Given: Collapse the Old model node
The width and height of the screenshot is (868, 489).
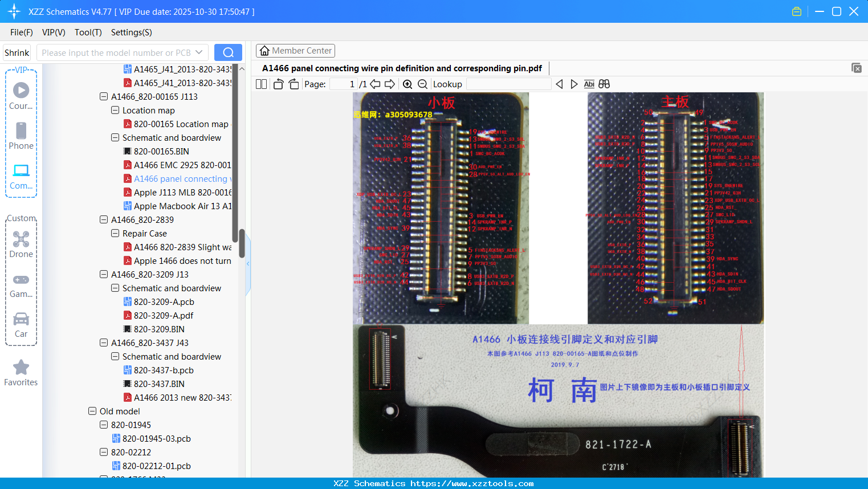Looking at the screenshot, I should [92, 411].
